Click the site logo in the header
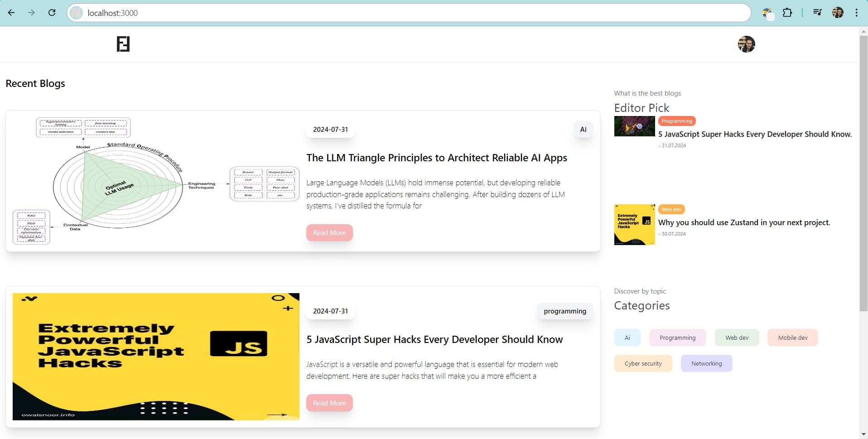The image size is (868, 439). tap(123, 44)
